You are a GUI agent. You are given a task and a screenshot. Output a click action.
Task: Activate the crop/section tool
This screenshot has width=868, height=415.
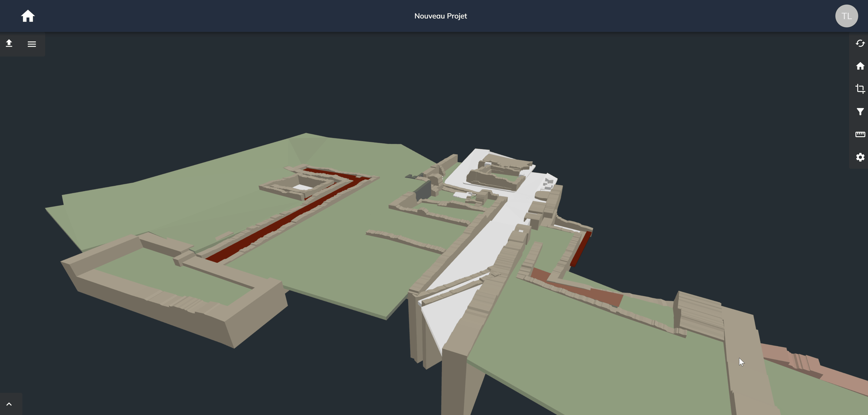click(x=860, y=89)
